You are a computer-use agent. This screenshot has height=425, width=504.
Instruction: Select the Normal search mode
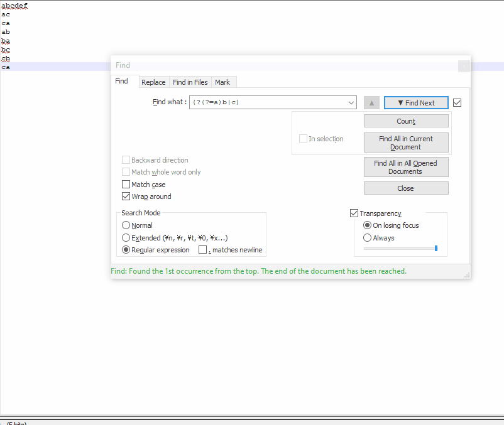tap(126, 225)
